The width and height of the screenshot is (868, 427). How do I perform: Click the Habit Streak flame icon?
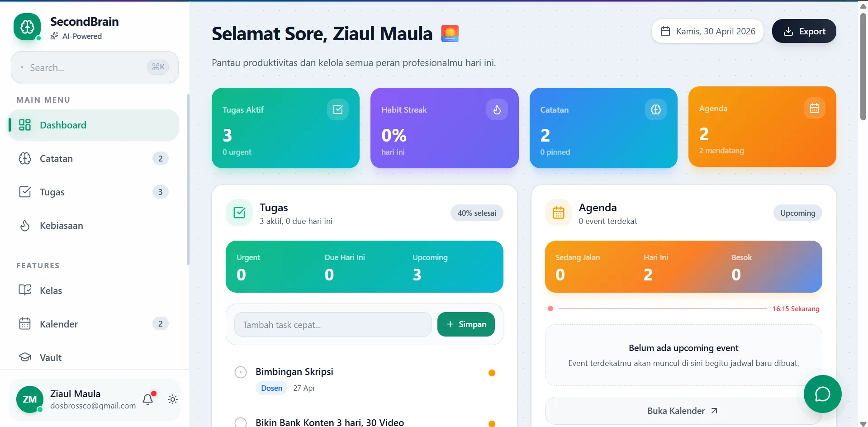point(497,109)
